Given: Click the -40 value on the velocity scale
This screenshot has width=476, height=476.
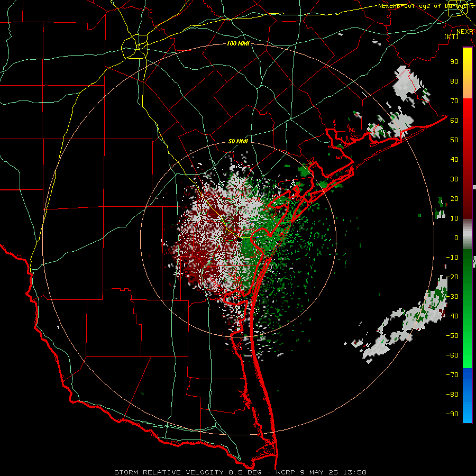Looking at the screenshot, I should pos(452,316).
